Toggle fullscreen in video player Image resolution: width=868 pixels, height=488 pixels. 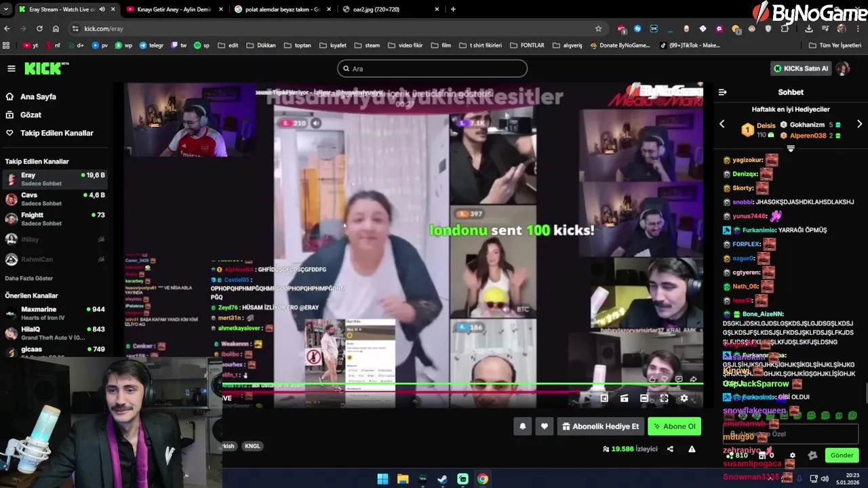coord(664,399)
